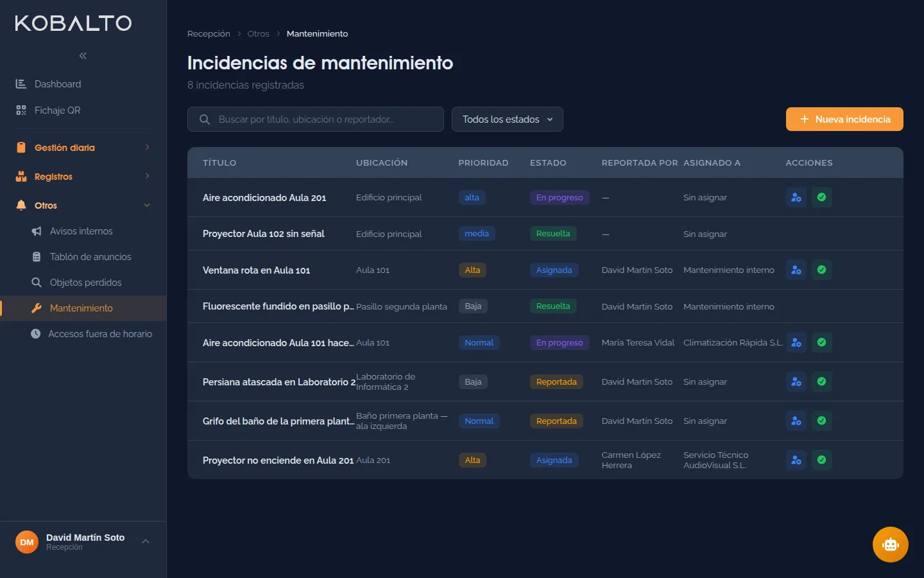
Task: Assign Persiana atascada en Laboratorio 2 incident
Action: (796, 381)
